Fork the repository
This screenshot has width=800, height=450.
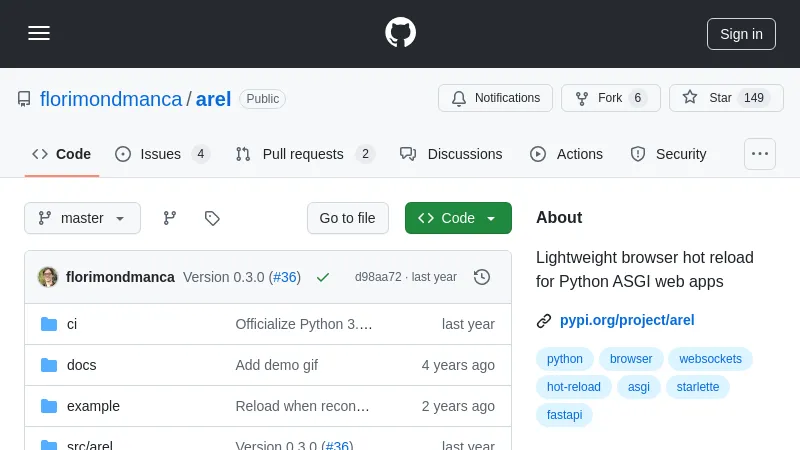click(x=610, y=98)
